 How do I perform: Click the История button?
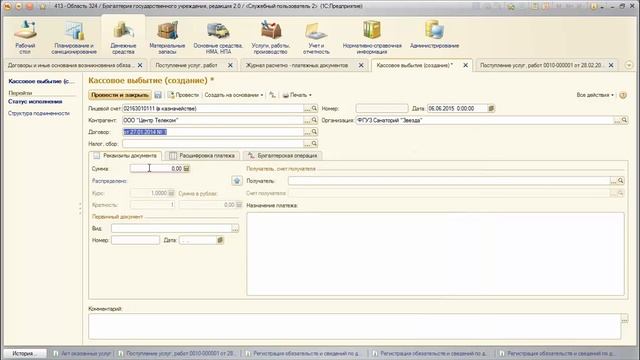point(25,353)
